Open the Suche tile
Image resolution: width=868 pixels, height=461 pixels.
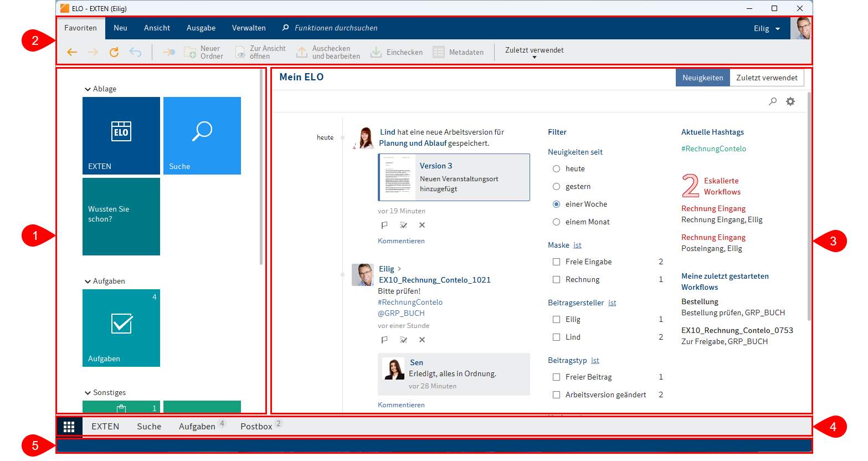tap(202, 136)
